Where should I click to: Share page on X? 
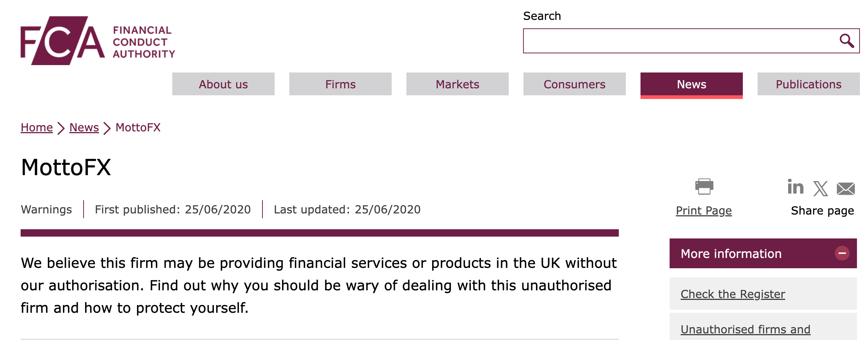click(821, 188)
